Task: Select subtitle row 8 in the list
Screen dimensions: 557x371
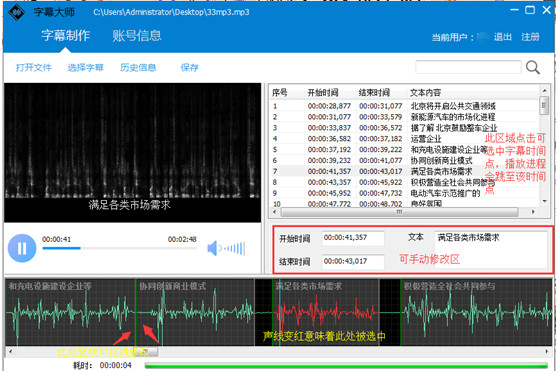Action: (x=404, y=182)
